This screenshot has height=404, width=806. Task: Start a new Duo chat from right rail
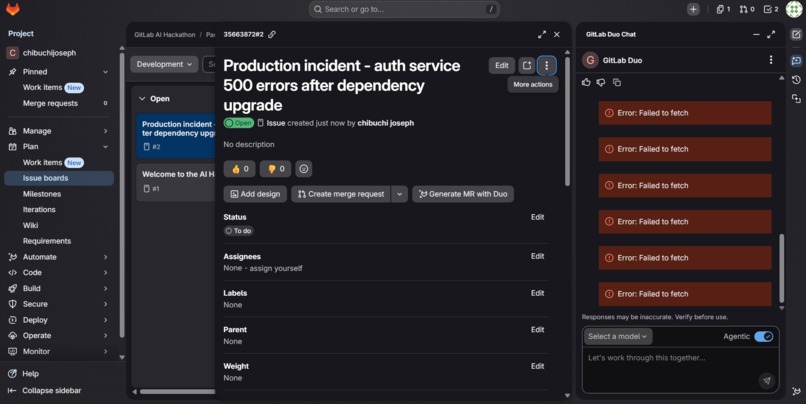tap(796, 34)
